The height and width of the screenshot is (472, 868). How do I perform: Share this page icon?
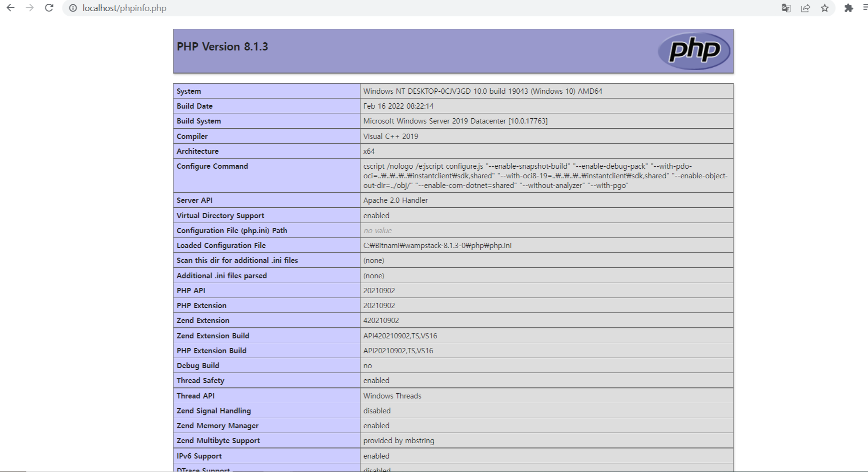tap(806, 8)
